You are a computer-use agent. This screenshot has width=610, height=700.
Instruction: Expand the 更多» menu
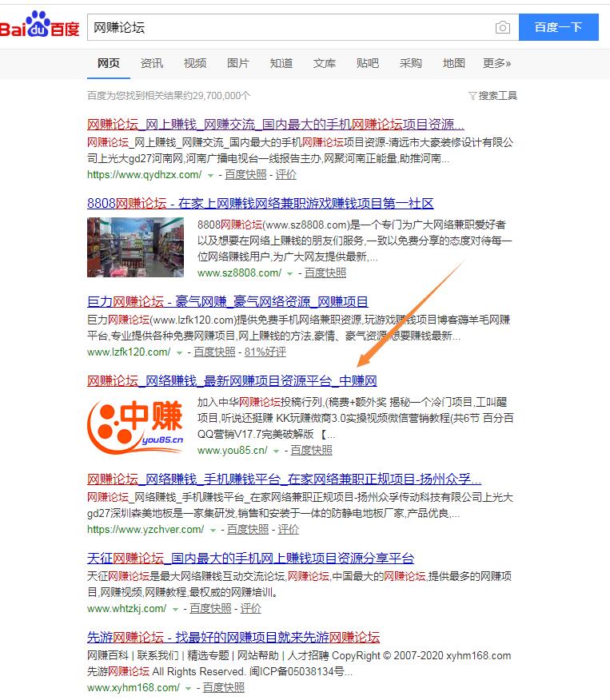[496, 63]
